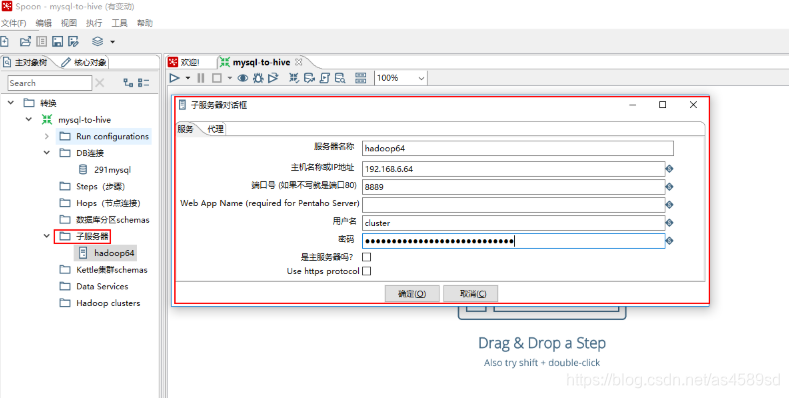Viewport: 789px width, 398px height.
Task: Open the run options dropdown arrow
Action: pyautogui.click(x=188, y=78)
